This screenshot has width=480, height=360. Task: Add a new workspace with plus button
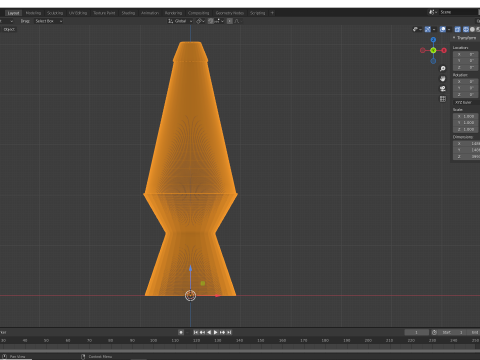(272, 13)
